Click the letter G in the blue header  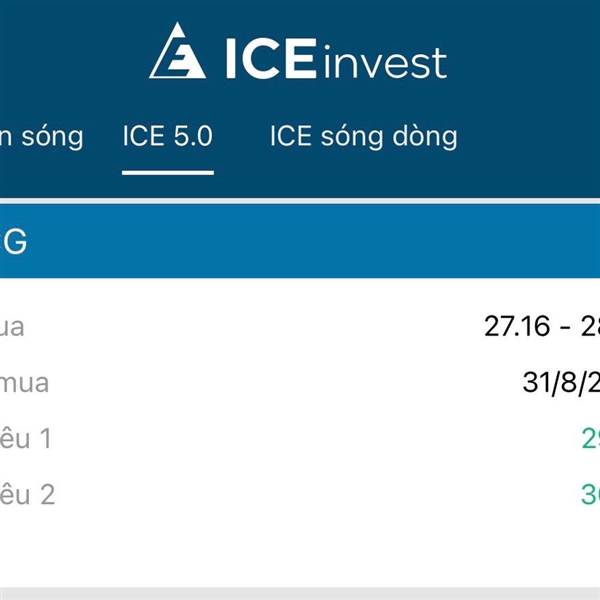point(14,241)
